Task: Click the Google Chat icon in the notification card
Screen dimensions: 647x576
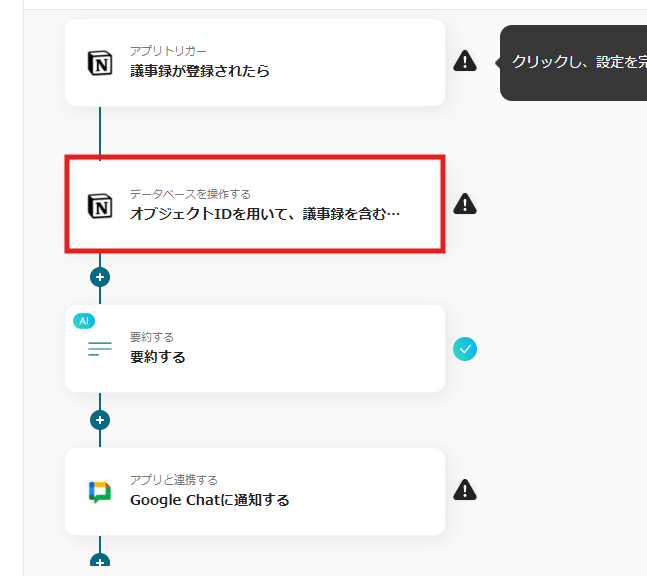Action: coord(100,492)
